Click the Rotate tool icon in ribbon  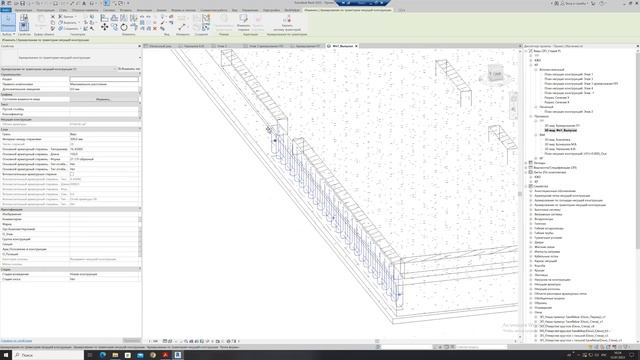[124, 27]
